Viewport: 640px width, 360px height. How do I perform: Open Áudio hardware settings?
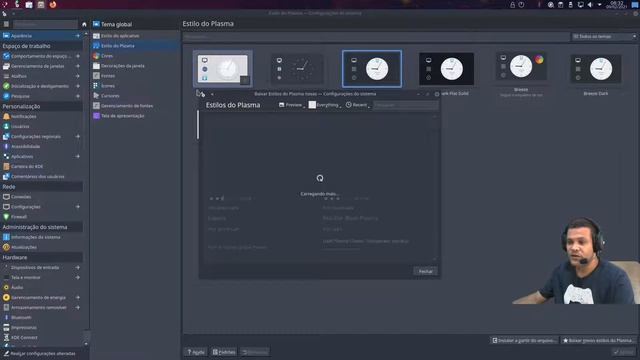pyautogui.click(x=41, y=287)
